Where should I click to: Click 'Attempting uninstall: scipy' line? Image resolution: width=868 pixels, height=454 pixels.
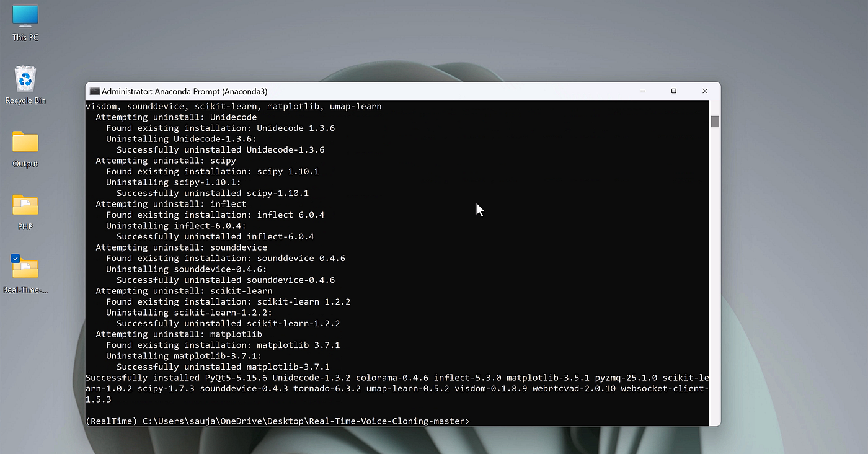pyautogui.click(x=166, y=161)
